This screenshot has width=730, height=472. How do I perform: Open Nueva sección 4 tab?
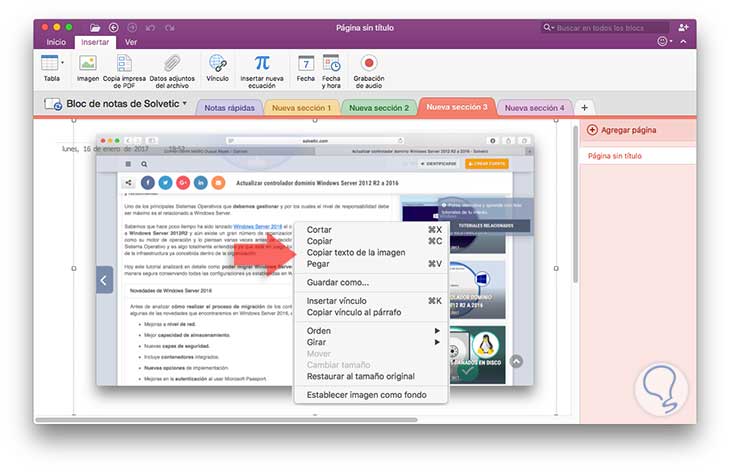click(x=534, y=108)
